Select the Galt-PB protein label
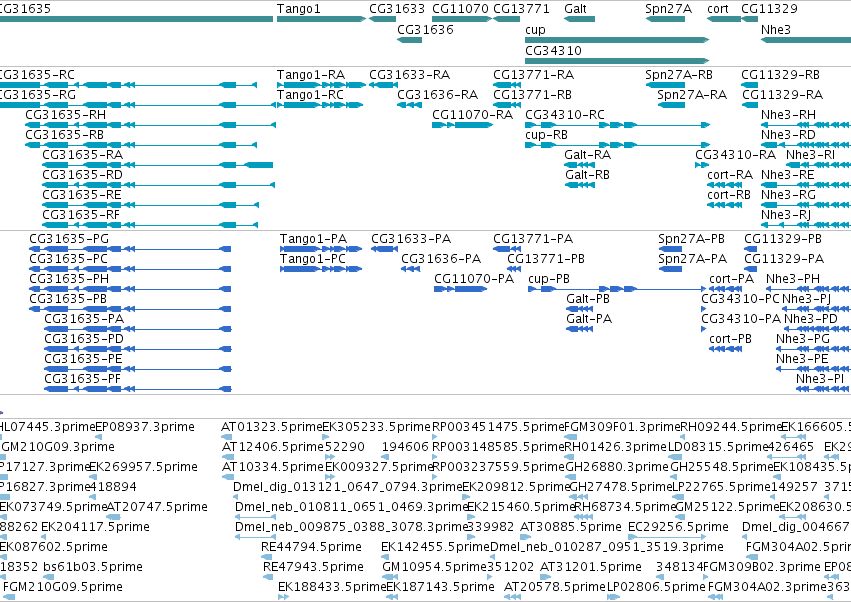The height and width of the screenshot is (602, 851). (x=588, y=299)
